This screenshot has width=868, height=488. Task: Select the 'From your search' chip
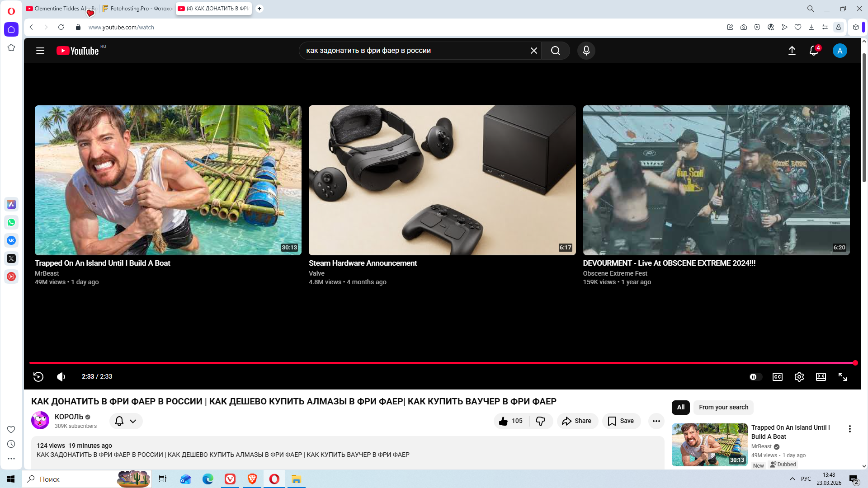[723, 407]
